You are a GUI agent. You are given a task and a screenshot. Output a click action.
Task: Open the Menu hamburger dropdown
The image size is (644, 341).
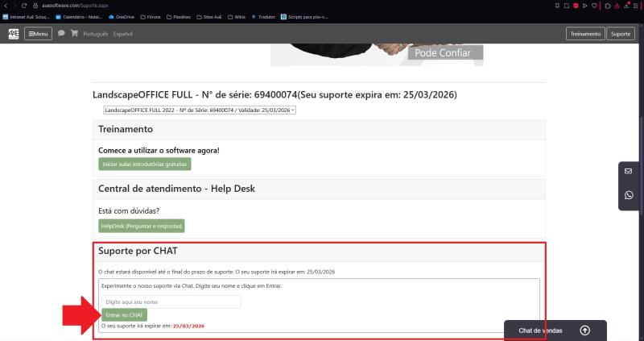38,34
